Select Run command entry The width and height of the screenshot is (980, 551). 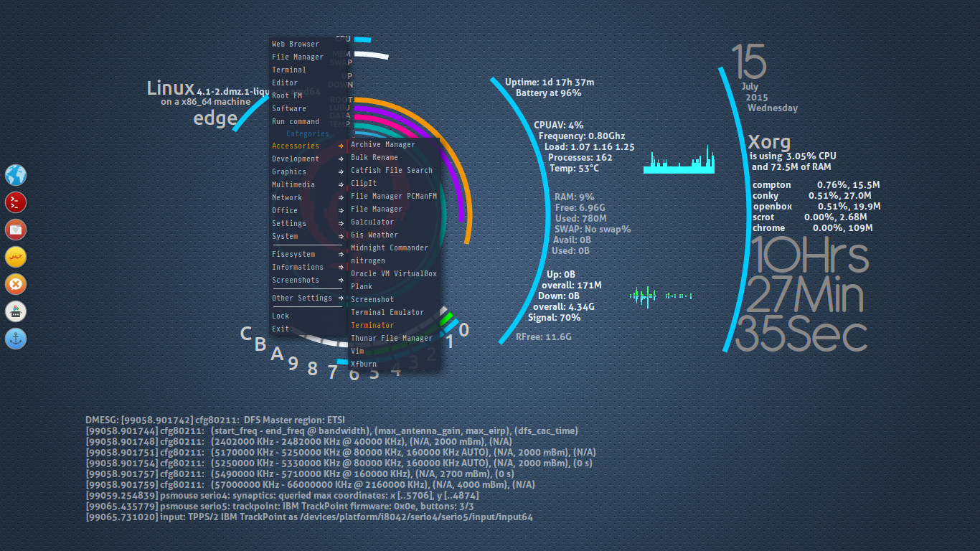click(308, 121)
